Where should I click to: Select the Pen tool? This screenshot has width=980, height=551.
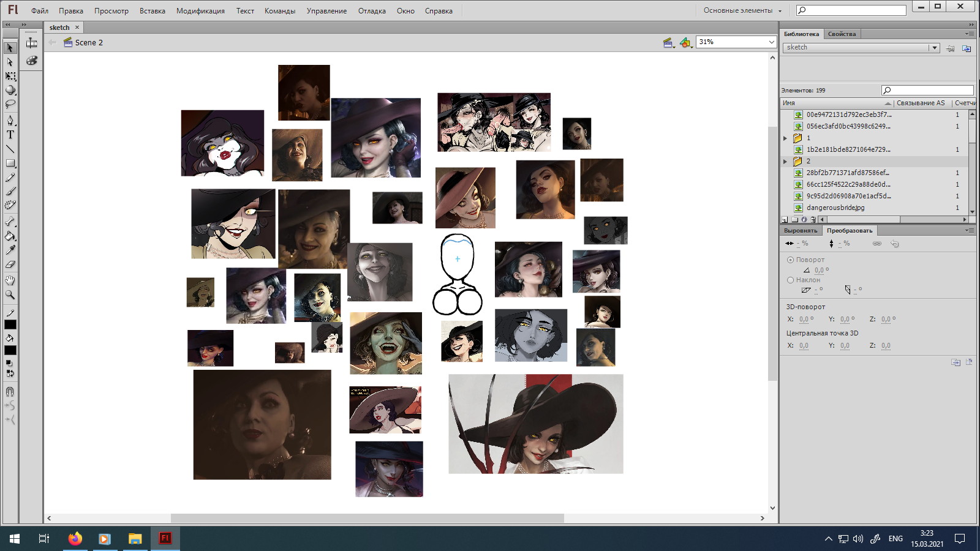[x=10, y=120]
